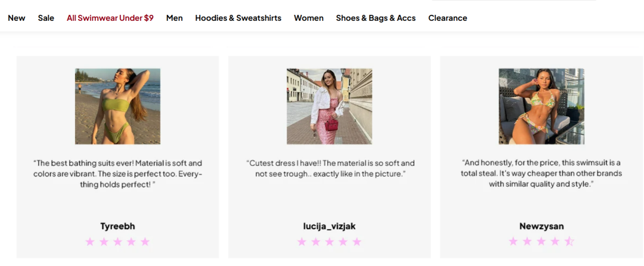
Task: Select the Women category
Action: point(309,18)
